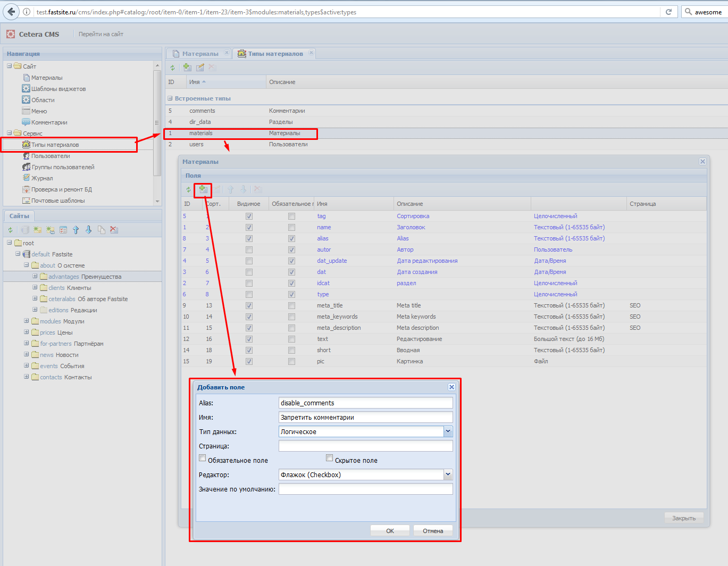The height and width of the screenshot is (566, 728).
Task: Create section icon in Сайты toolbar
Action: coord(38,230)
